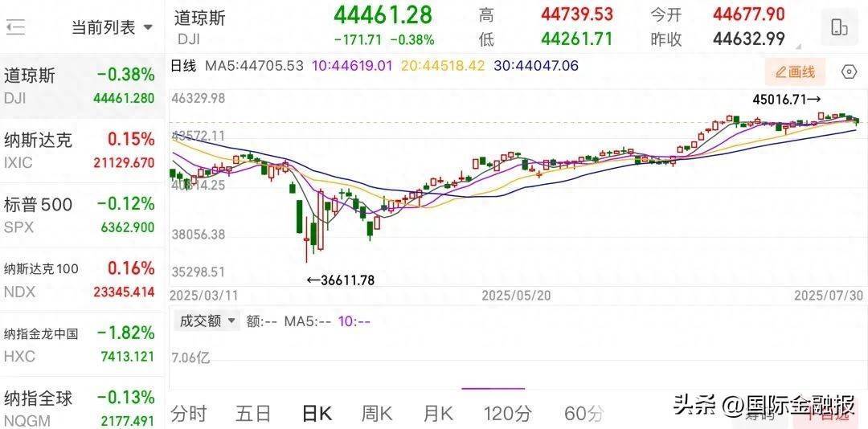This screenshot has width=868, height=429.
Task: Switch to the 日K tab
Action: click(317, 413)
